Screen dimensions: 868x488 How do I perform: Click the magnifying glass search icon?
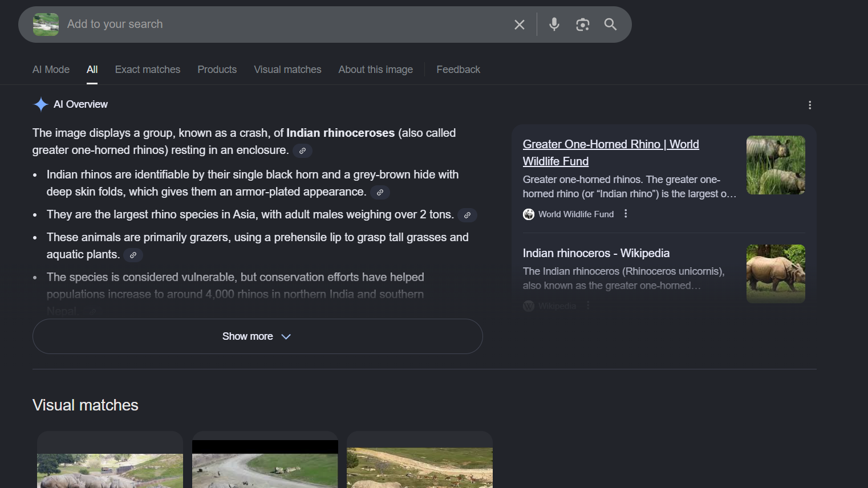pyautogui.click(x=610, y=25)
